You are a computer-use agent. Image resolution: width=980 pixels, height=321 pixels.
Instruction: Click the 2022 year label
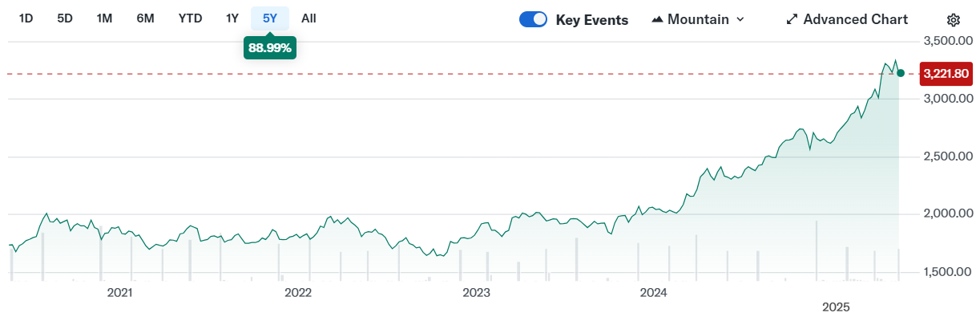tap(298, 293)
